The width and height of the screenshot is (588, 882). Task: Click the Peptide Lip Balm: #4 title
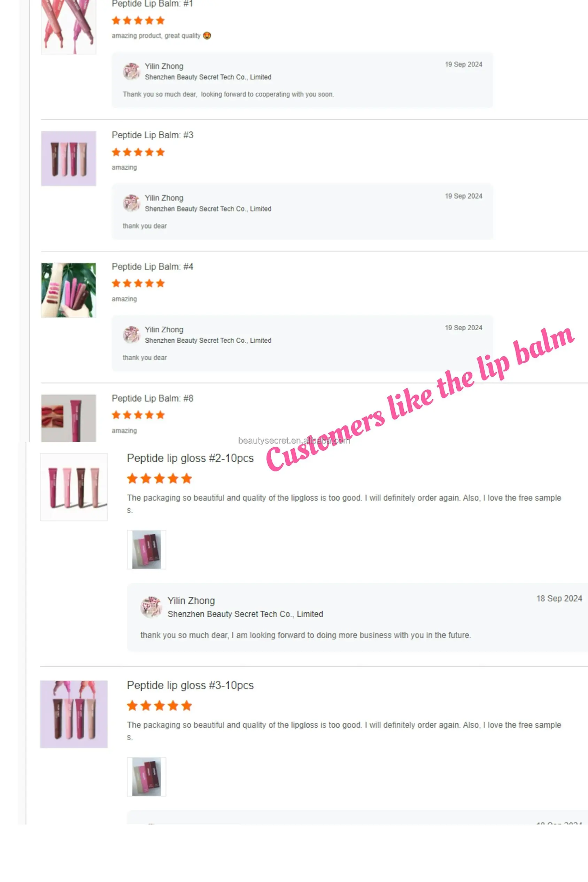[x=153, y=266]
